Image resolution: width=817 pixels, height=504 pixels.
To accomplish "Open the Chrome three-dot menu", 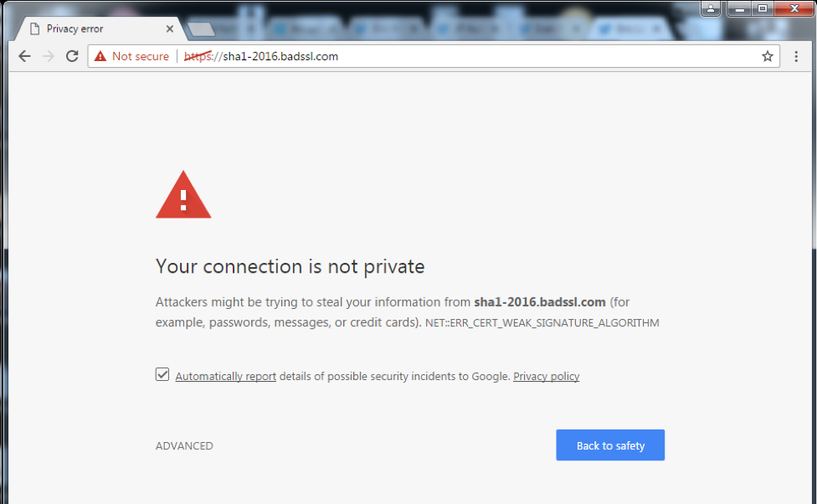I will (796, 56).
